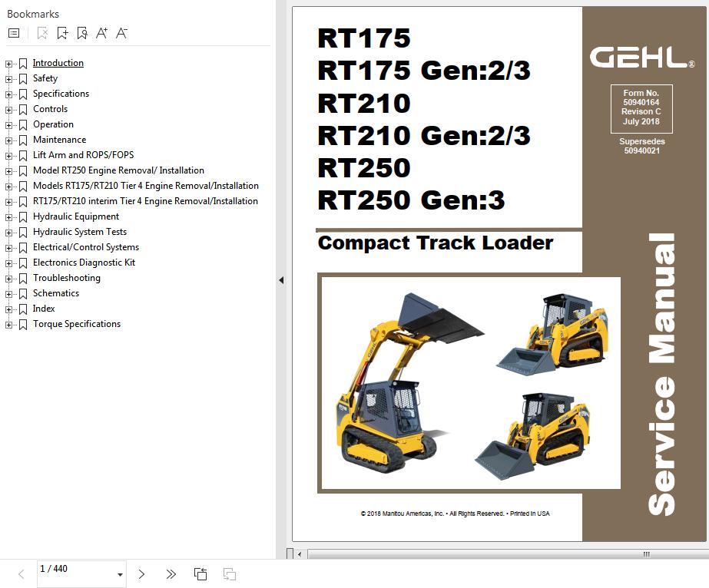This screenshot has width=709, height=588.
Task: Expand the Torque Specifications bookmark node
Action: tap(8, 325)
